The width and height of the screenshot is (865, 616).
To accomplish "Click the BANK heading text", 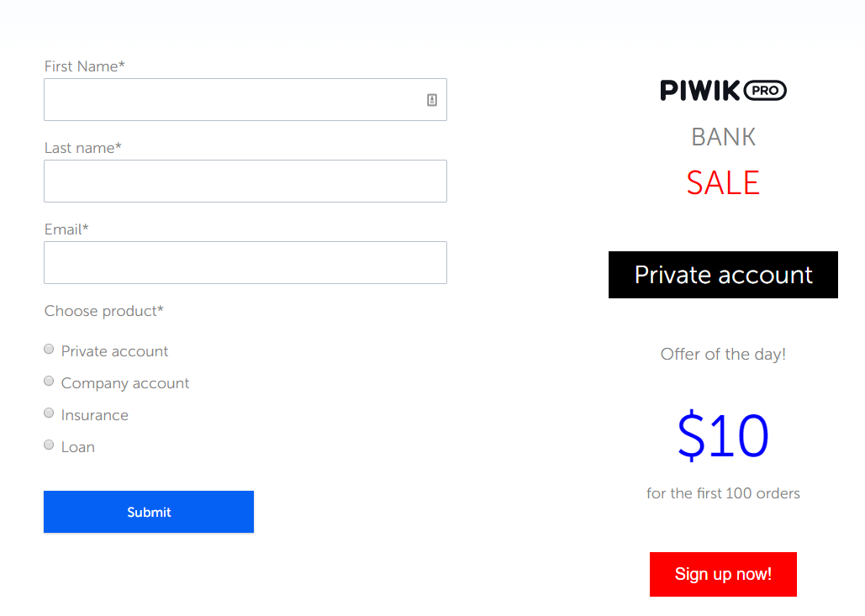I will click(723, 137).
